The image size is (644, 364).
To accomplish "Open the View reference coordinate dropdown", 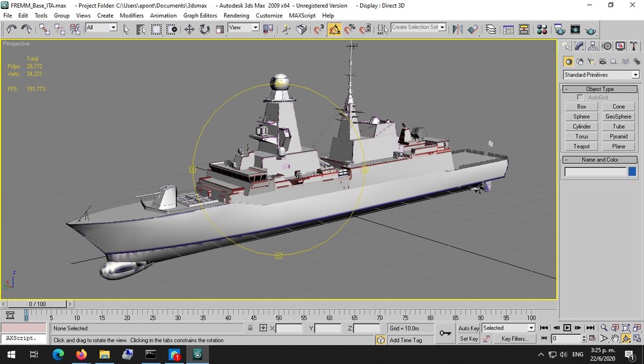I will [x=243, y=28].
